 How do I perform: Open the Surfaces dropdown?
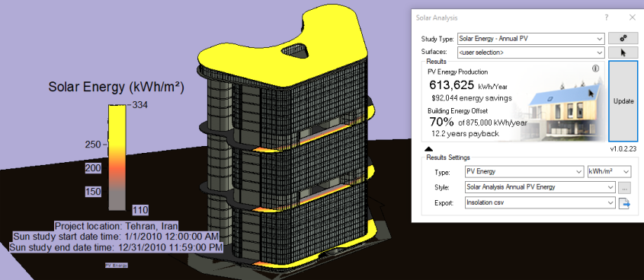coord(530,52)
